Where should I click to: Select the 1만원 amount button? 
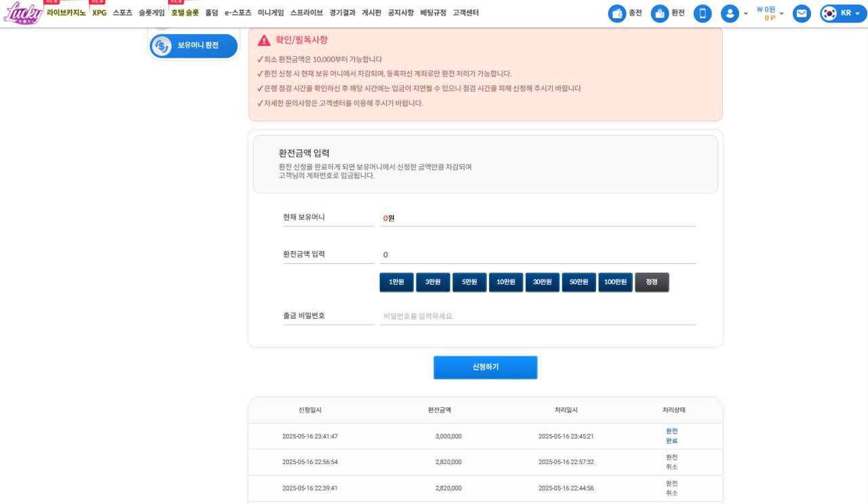click(x=397, y=282)
